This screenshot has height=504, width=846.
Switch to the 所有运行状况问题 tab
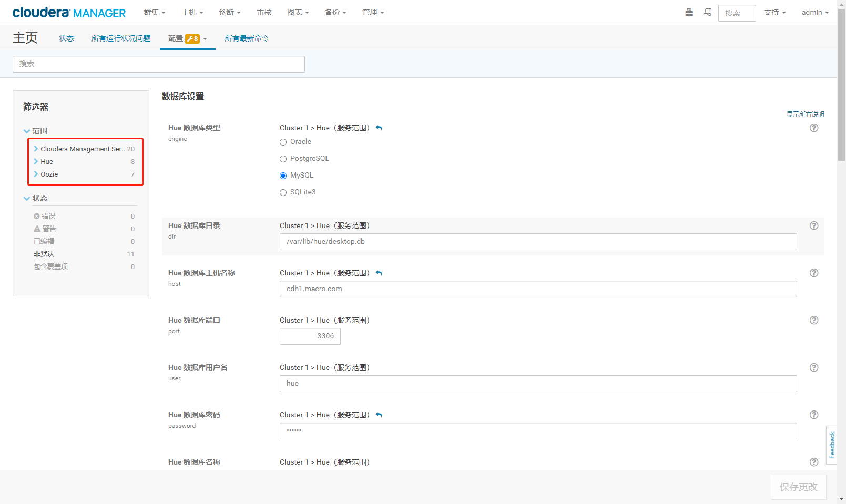[x=121, y=38]
